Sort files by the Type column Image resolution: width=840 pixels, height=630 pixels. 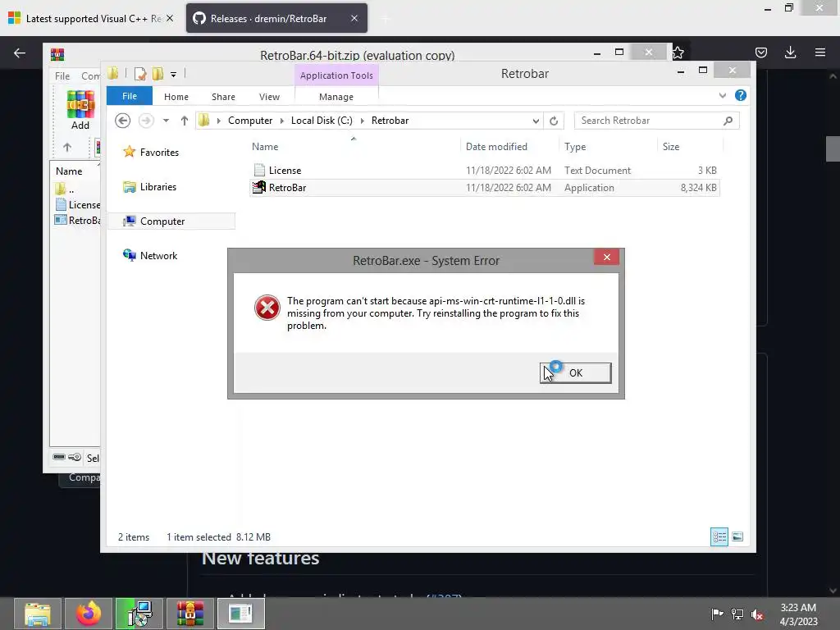[608, 147]
